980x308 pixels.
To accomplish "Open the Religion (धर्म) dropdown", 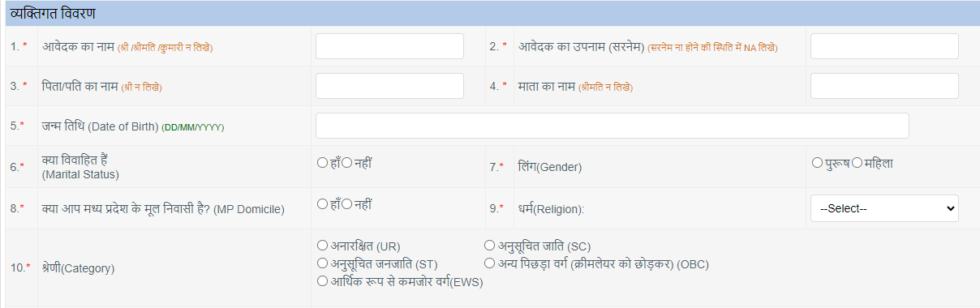I will coord(884,208).
